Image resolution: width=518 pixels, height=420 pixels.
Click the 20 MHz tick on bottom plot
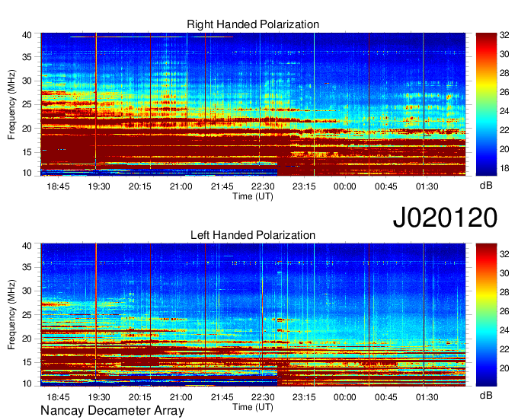[x=27, y=339]
